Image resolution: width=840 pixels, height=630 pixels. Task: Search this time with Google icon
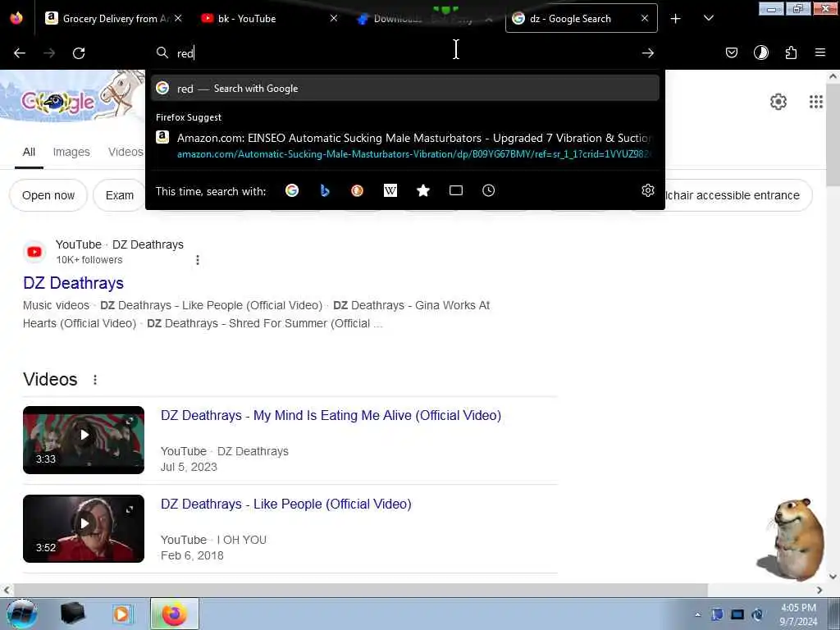(292, 190)
